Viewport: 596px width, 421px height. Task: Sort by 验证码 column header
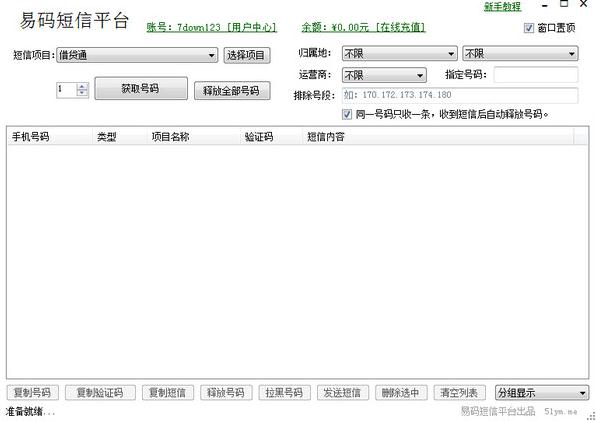point(271,137)
